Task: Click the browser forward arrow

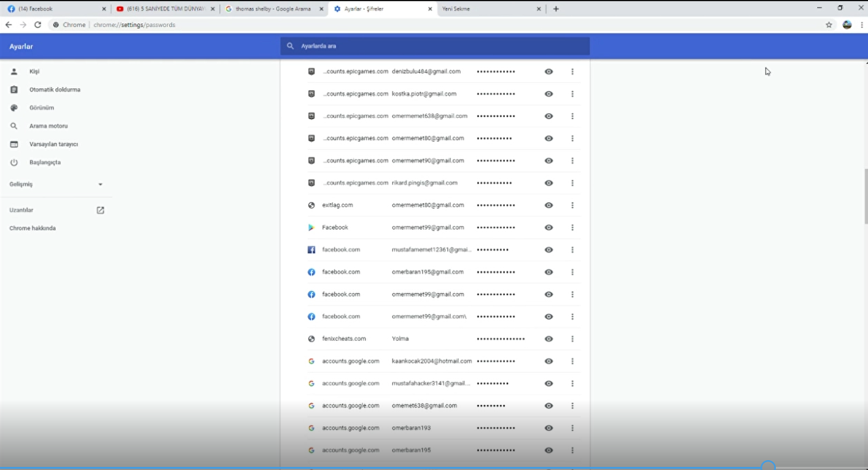Action: pyautogui.click(x=23, y=25)
